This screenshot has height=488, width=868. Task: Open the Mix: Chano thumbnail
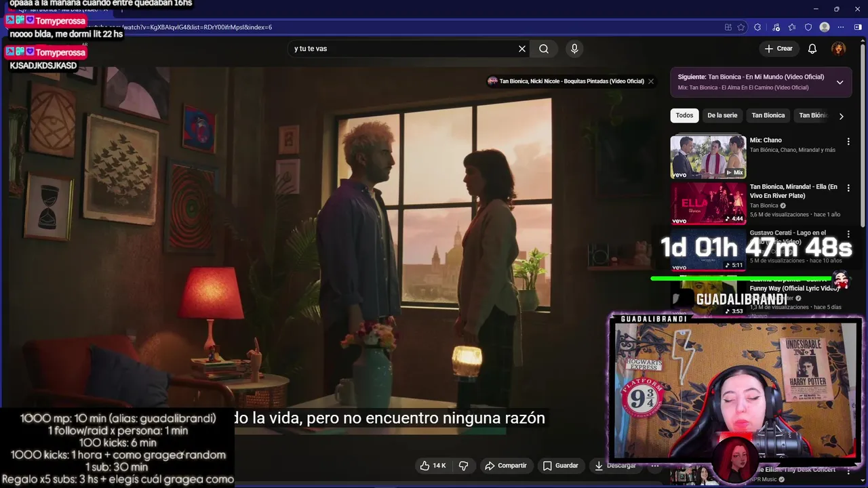pyautogui.click(x=708, y=157)
